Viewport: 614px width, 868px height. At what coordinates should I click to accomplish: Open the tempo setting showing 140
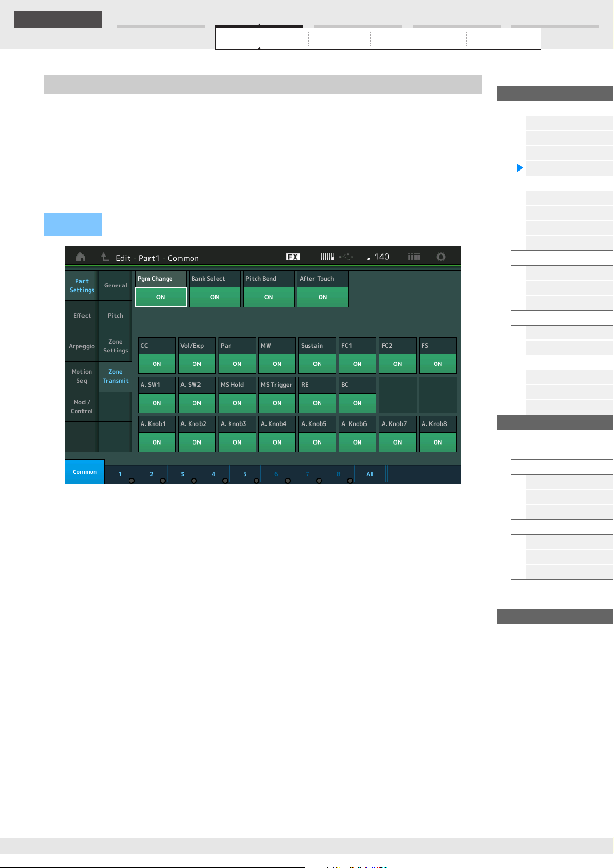click(378, 257)
